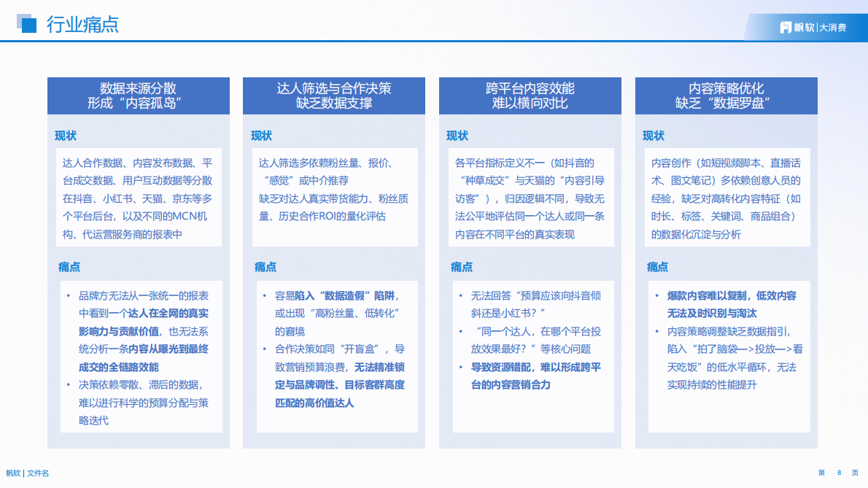Select the blue square icon beside 行业痛点
The height and width of the screenshot is (488, 868).
pos(28,24)
